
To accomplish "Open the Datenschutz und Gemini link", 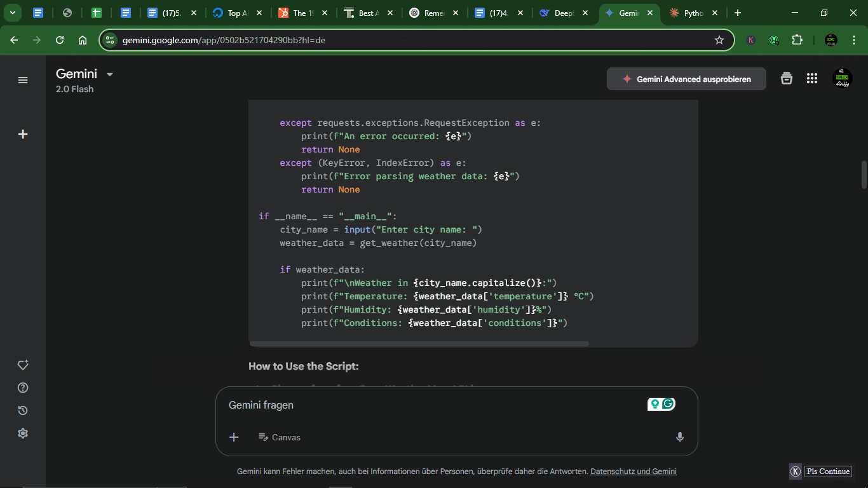I will pyautogui.click(x=634, y=471).
